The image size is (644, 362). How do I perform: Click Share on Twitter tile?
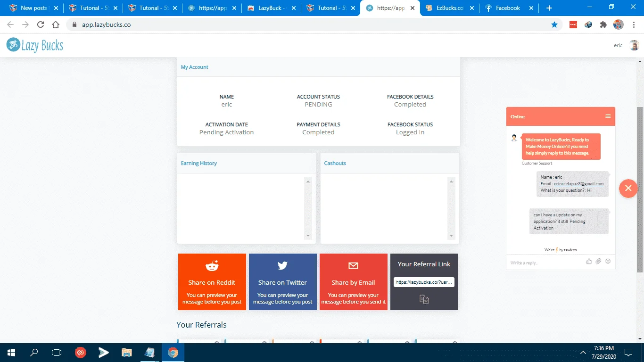[283, 282]
